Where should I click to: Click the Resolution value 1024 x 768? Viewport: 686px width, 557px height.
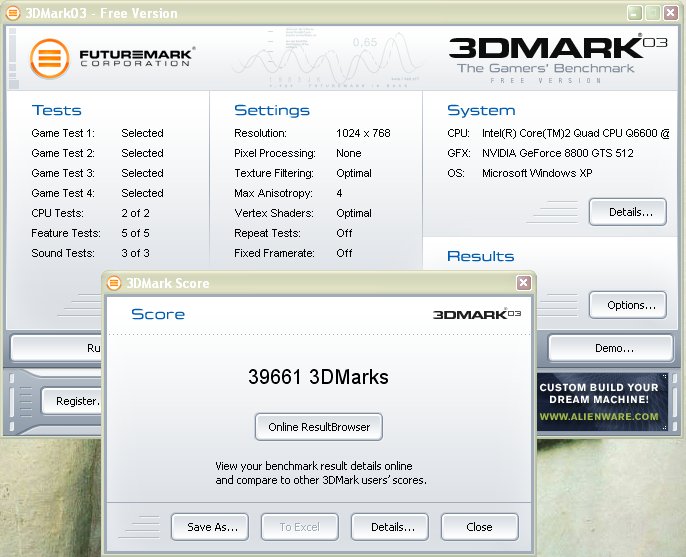tap(363, 133)
